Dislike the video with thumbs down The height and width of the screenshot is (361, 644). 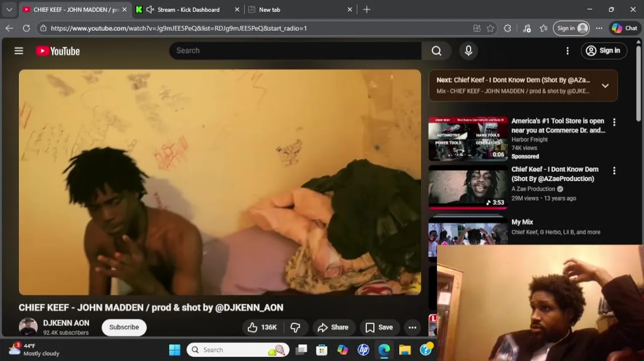295,327
